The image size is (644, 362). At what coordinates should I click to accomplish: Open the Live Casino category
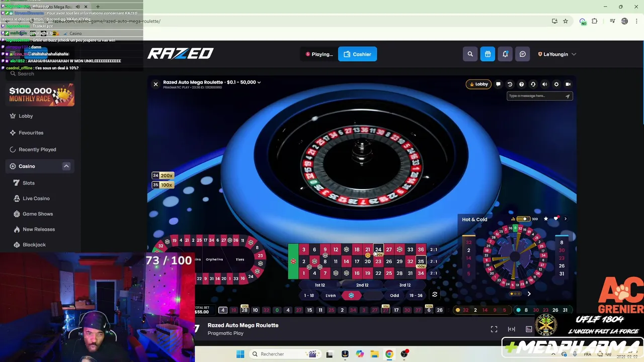(x=36, y=199)
